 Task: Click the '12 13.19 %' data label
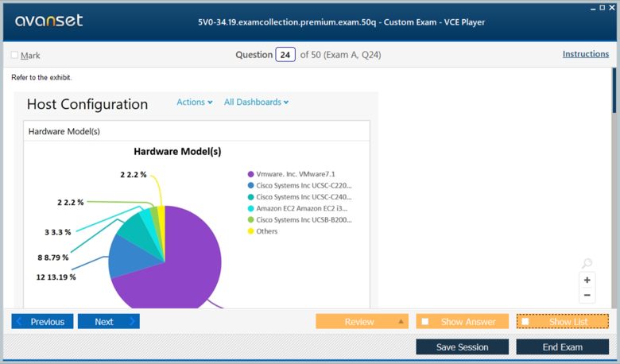(56, 277)
